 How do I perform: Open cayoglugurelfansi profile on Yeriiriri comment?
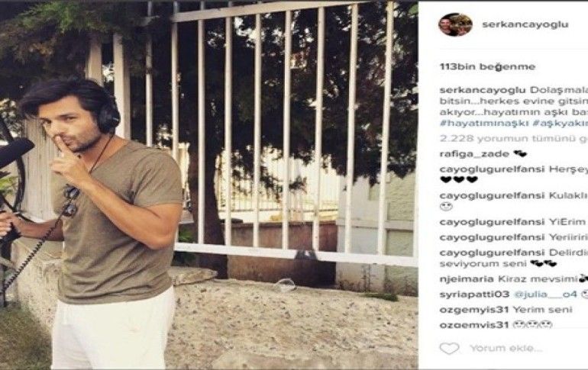[492, 237]
